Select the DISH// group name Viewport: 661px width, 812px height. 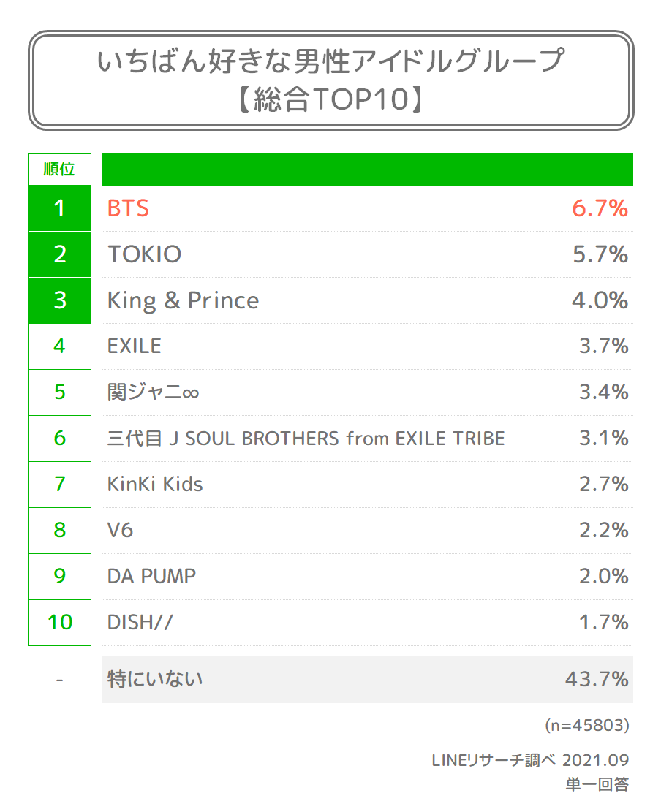coord(140,622)
